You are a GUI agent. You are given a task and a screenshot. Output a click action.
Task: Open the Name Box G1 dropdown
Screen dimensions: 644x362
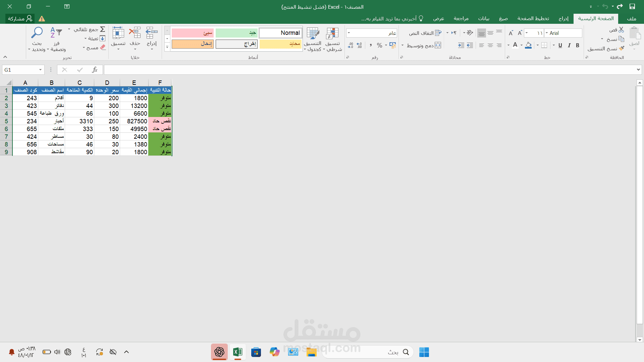pos(40,70)
